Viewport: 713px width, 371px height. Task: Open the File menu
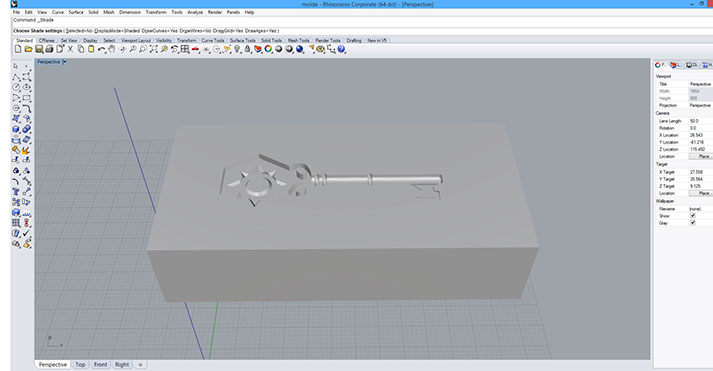(16, 12)
